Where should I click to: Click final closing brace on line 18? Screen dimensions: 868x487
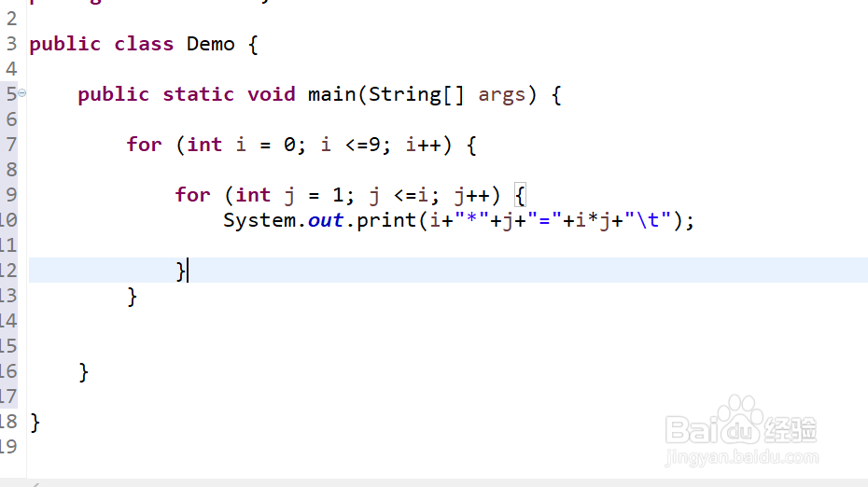(x=35, y=423)
